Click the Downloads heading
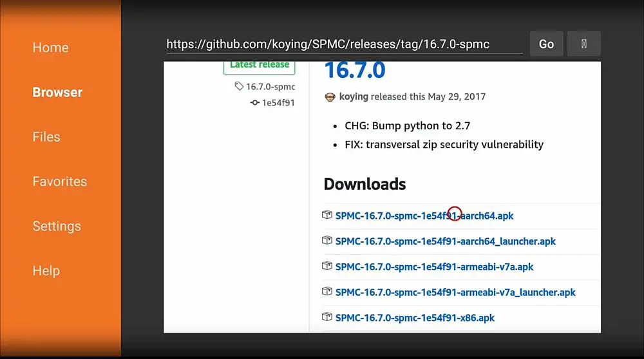Screen dimensions: 644x359 coord(365,184)
